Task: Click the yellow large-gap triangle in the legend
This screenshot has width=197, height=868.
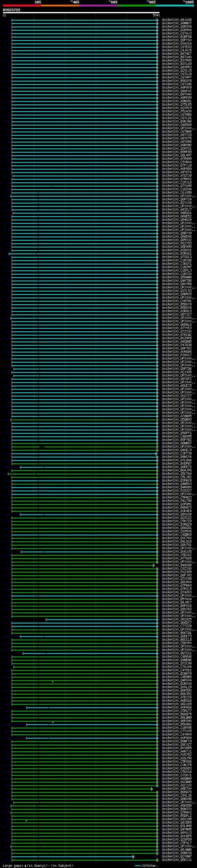Action: (25, 865)
